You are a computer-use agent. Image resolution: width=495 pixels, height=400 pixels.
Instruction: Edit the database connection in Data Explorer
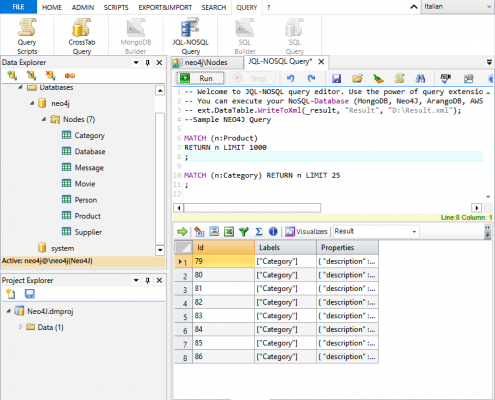[x=32, y=75]
